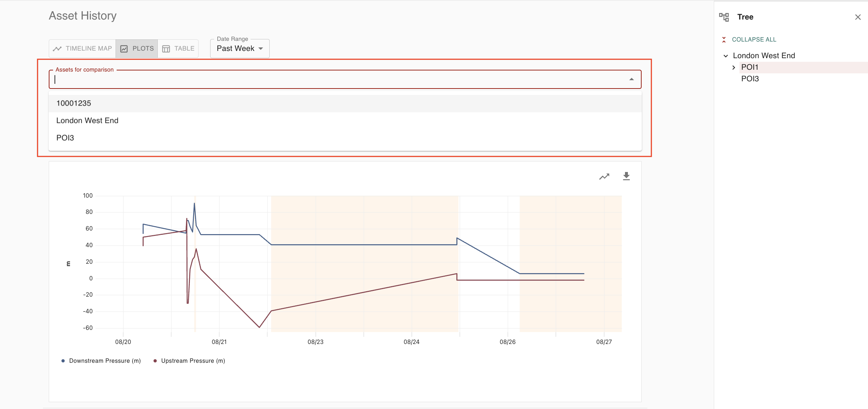Click COLLAPSE ALL link
The height and width of the screenshot is (409, 868).
(754, 39)
